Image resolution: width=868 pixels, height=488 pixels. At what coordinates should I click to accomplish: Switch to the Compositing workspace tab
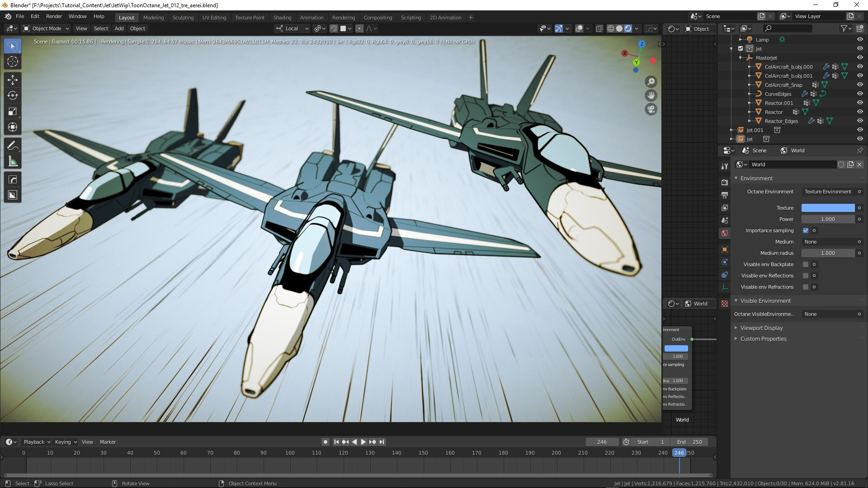pyautogui.click(x=377, y=18)
